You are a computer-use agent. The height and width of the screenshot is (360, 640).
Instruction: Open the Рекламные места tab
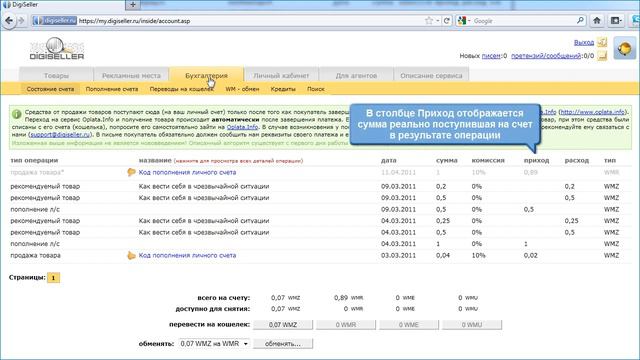(131, 76)
